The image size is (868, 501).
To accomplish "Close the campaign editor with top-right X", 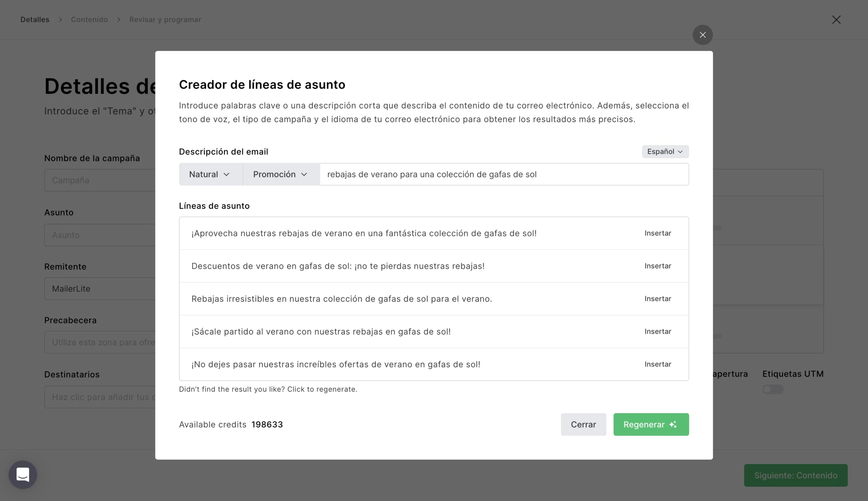I will [836, 19].
